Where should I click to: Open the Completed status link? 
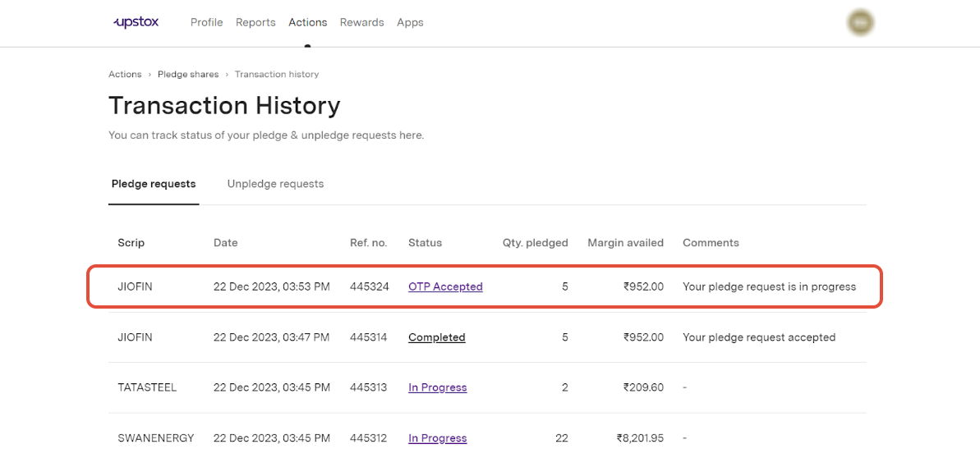click(437, 337)
